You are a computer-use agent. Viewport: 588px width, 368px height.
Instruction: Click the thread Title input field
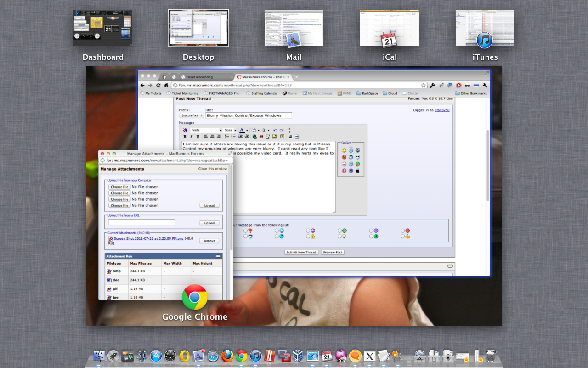(249, 115)
